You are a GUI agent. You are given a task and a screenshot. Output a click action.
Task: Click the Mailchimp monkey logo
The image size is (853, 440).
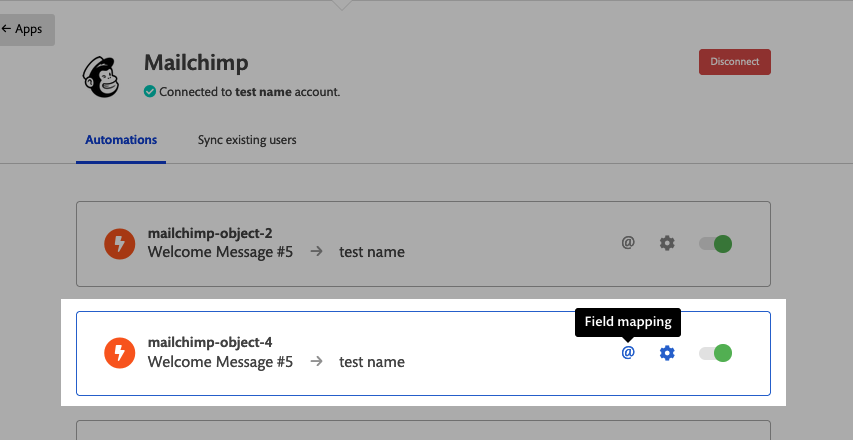[x=101, y=77]
